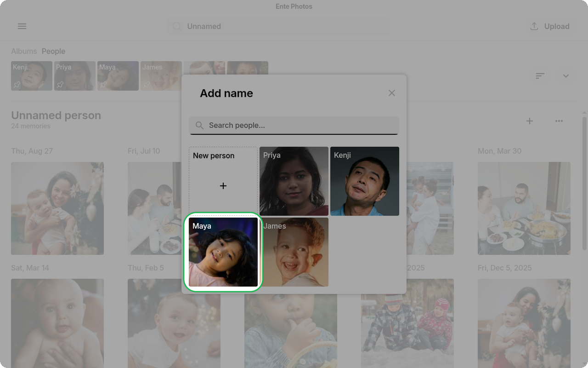Close the Add name dialog

pyautogui.click(x=391, y=93)
